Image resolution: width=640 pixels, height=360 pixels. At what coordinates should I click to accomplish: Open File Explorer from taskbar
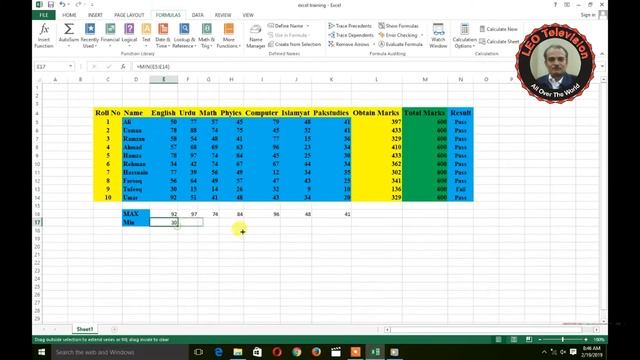pos(238,352)
